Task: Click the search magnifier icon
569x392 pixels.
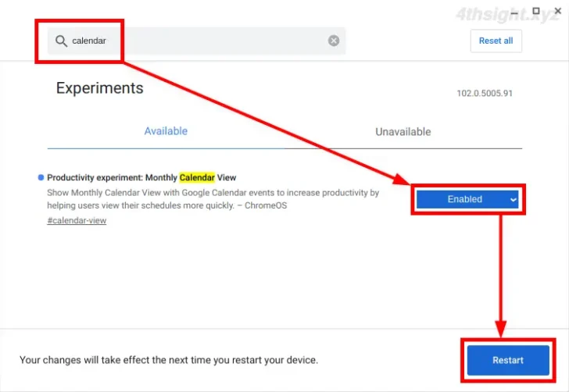Action: coord(61,41)
